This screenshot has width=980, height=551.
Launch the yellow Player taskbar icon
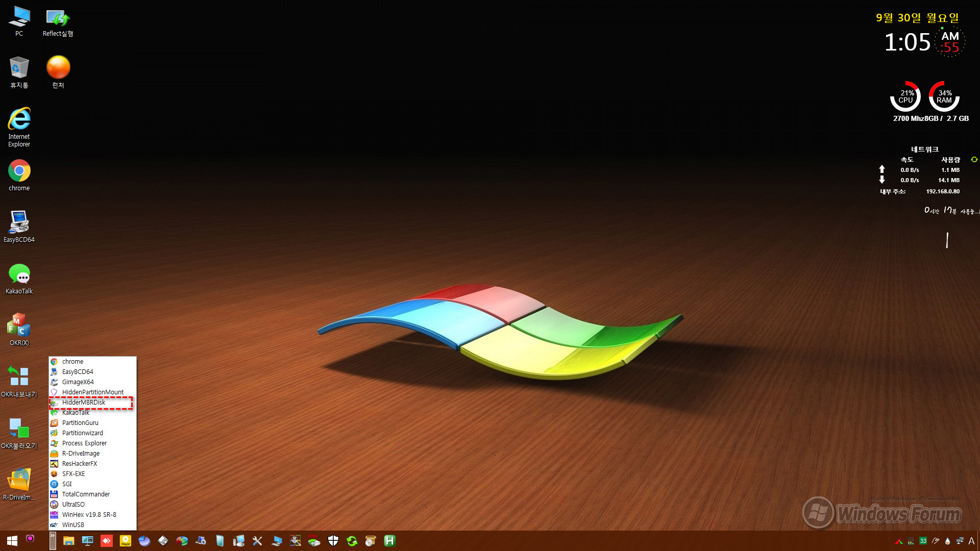[x=126, y=541]
